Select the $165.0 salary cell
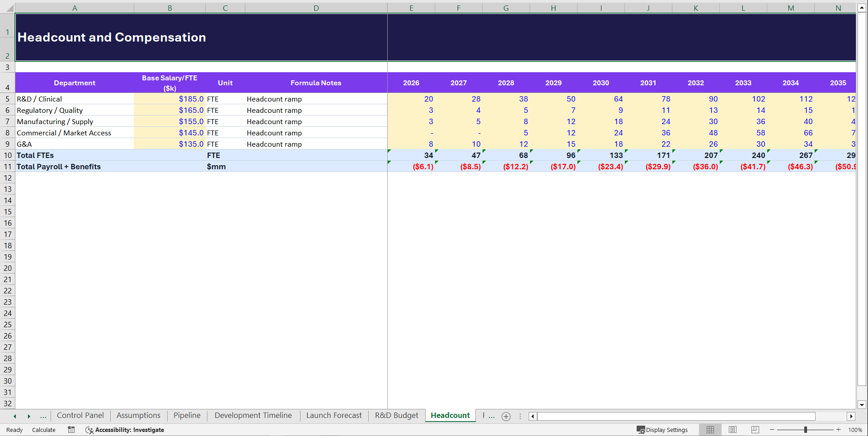Viewport: 868px width, 436px height. (169, 110)
